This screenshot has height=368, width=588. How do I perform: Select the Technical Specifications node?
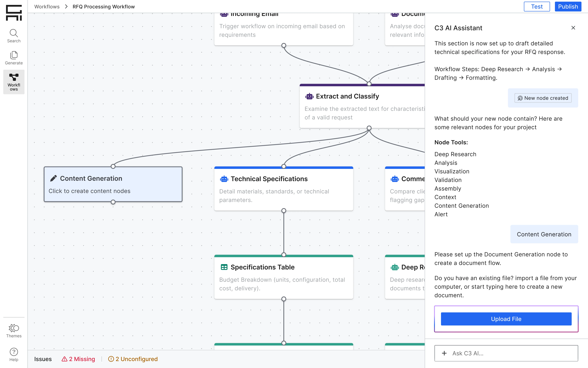[284, 189]
